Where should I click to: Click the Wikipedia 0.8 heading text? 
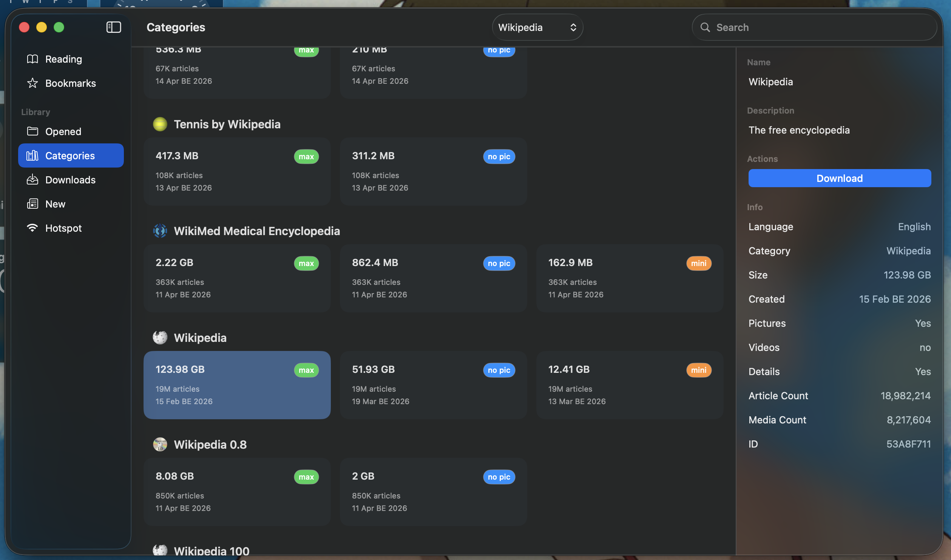[210, 445]
